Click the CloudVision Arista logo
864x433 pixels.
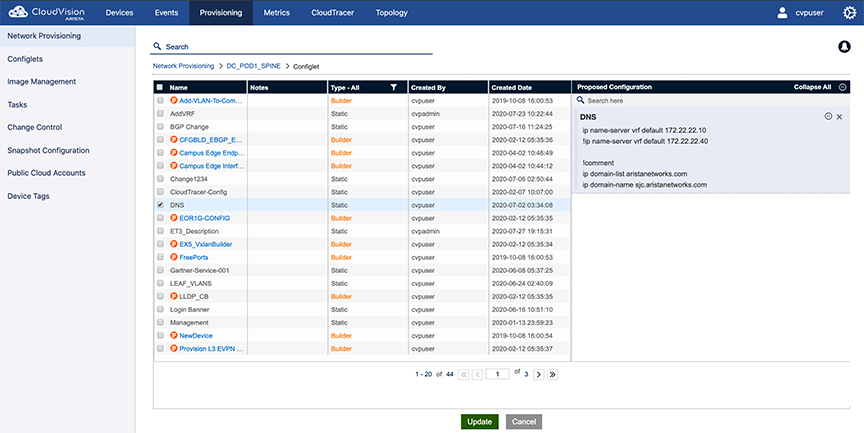coord(47,12)
